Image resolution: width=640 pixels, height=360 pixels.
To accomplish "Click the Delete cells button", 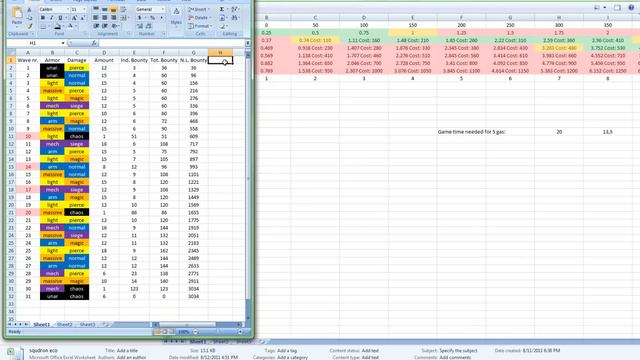I will point(200,18).
